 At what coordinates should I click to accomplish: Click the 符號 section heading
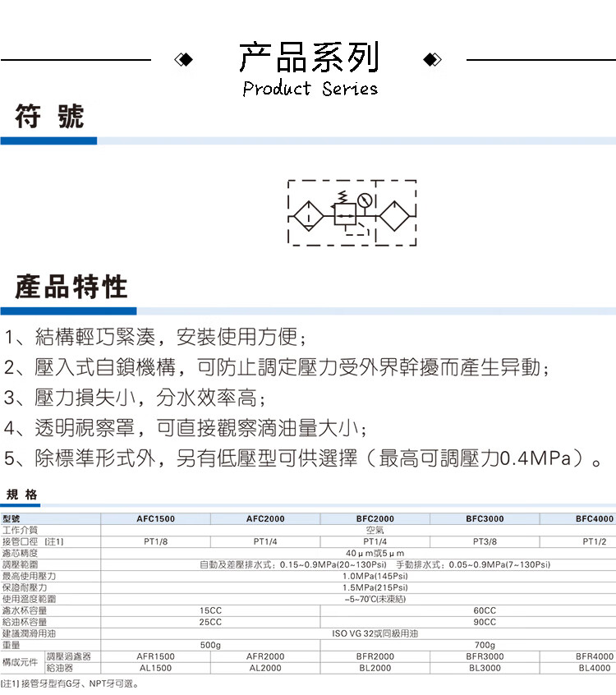pos(50,117)
